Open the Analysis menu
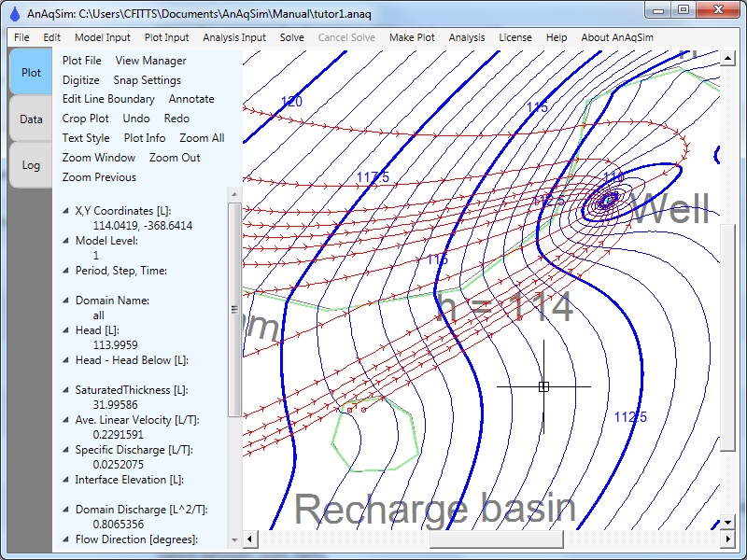 pyautogui.click(x=466, y=37)
